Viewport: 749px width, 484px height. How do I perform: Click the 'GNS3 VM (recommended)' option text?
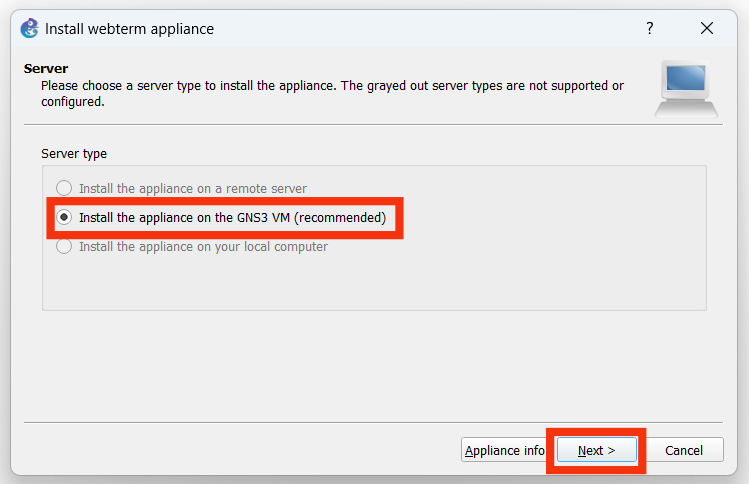[232, 217]
